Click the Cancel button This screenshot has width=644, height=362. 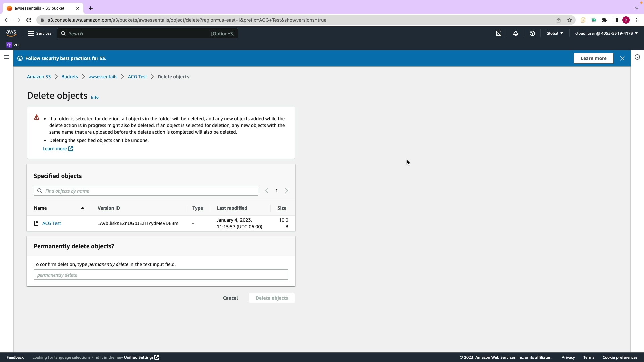(230, 298)
